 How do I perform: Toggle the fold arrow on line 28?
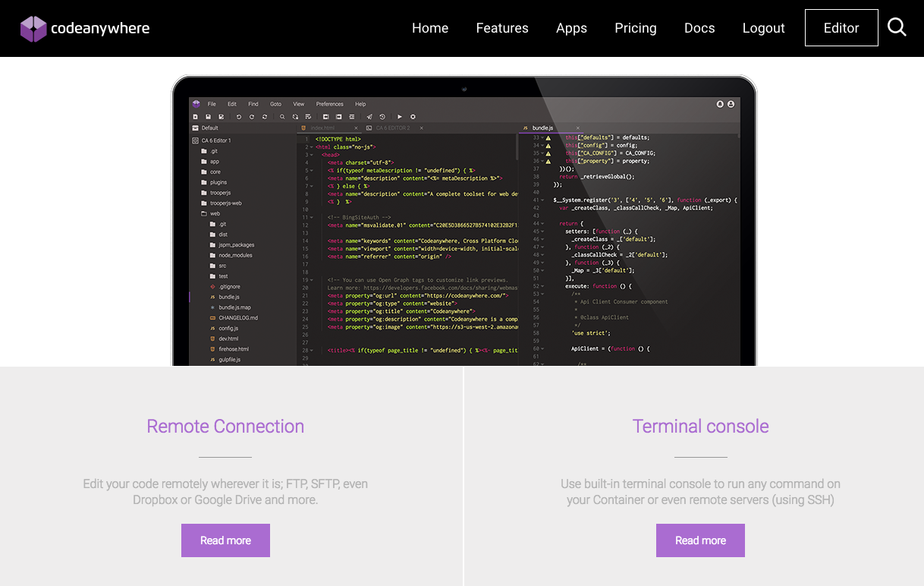pos(312,350)
